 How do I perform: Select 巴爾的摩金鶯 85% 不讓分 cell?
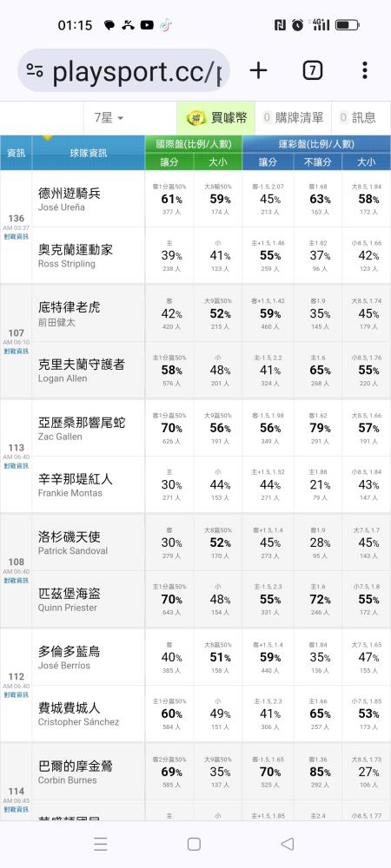[318, 772]
